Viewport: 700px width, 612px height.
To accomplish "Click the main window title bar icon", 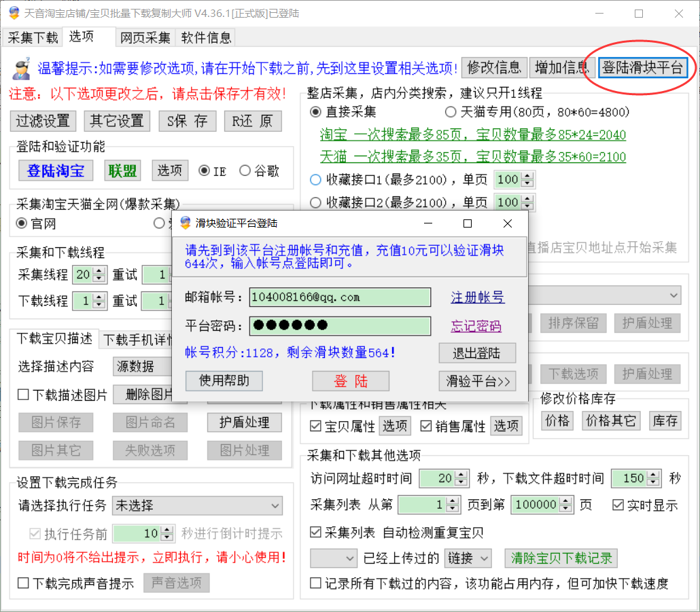I will tap(13, 14).
